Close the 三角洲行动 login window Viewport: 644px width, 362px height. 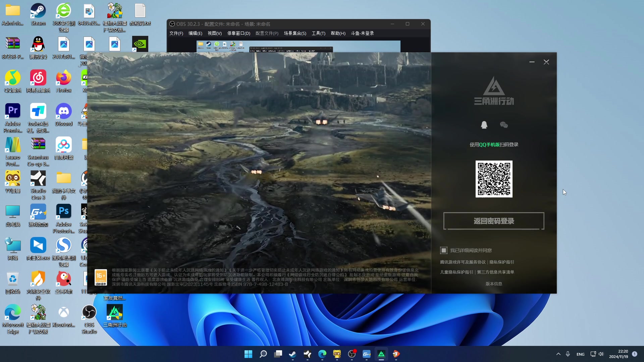coord(546,62)
